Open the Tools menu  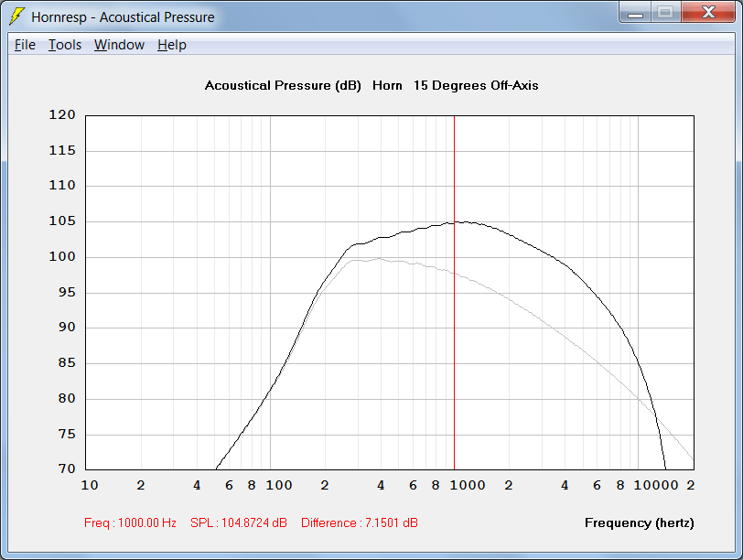point(65,45)
